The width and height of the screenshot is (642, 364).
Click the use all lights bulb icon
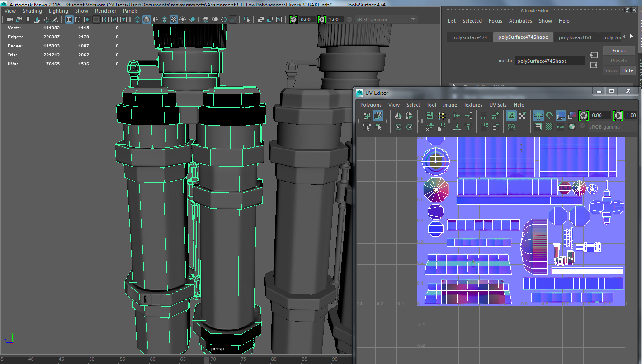(183, 19)
